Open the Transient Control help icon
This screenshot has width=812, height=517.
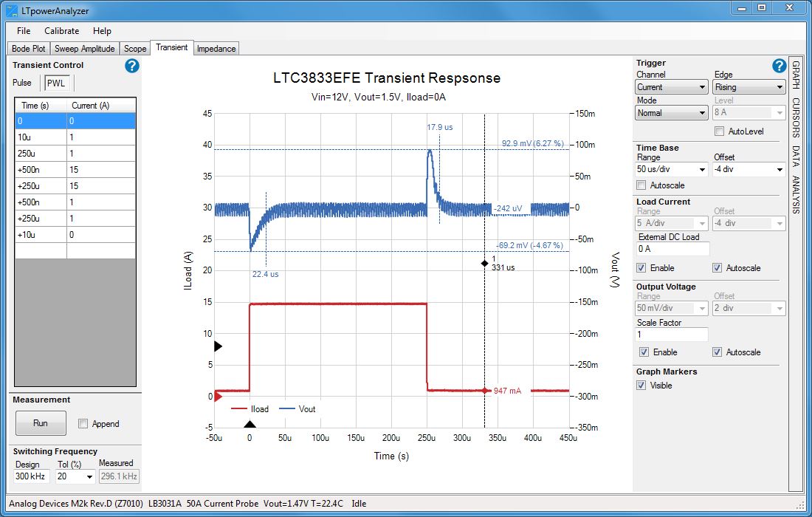coord(132,66)
